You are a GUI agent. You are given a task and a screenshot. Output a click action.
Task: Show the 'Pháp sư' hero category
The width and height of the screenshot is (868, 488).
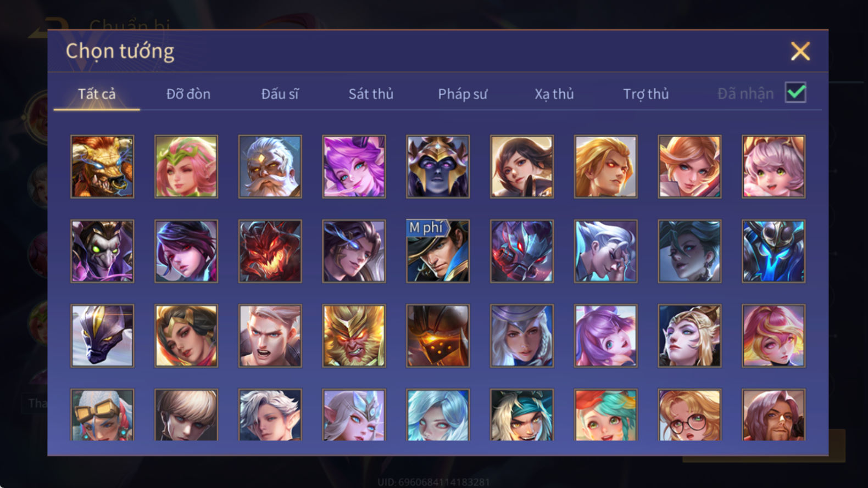coord(463,94)
